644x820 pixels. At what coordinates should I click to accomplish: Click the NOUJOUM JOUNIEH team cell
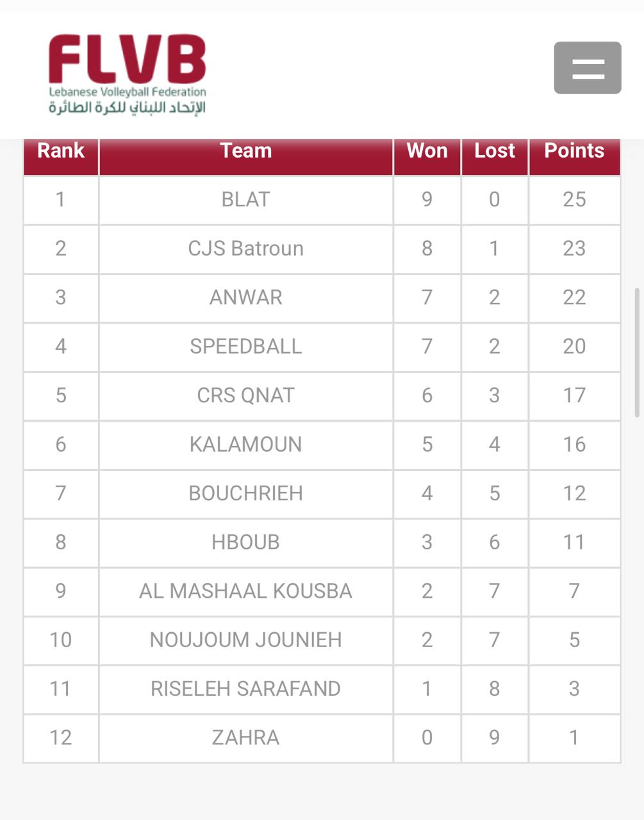click(x=246, y=640)
